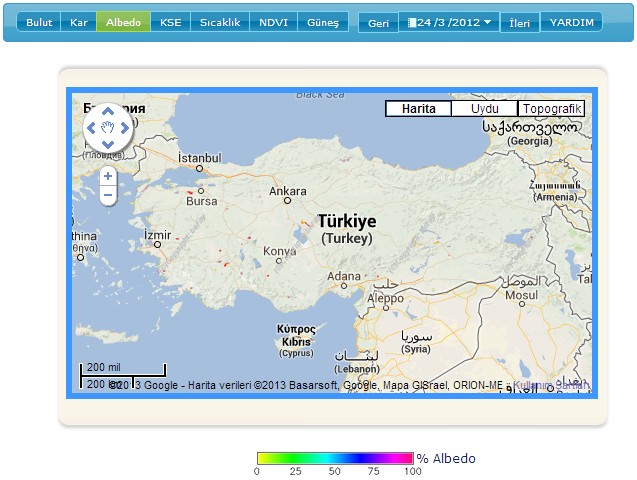Click the hand icon in pan control
Screen dimensions: 637x480
(108, 128)
